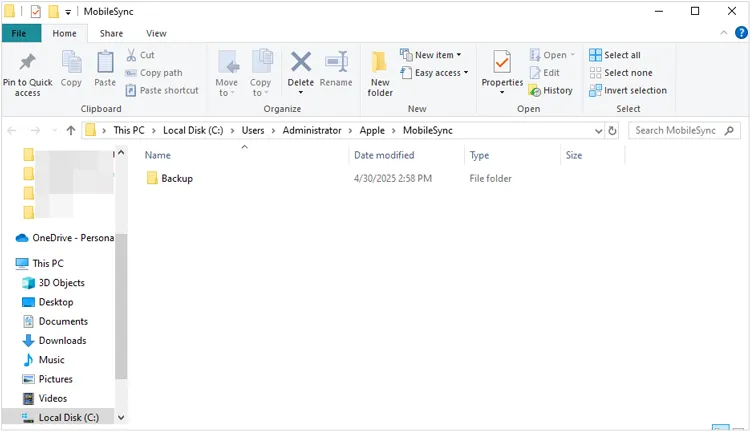The image size is (750, 431).
Task: Open the Help question mark icon
Action: (x=741, y=33)
